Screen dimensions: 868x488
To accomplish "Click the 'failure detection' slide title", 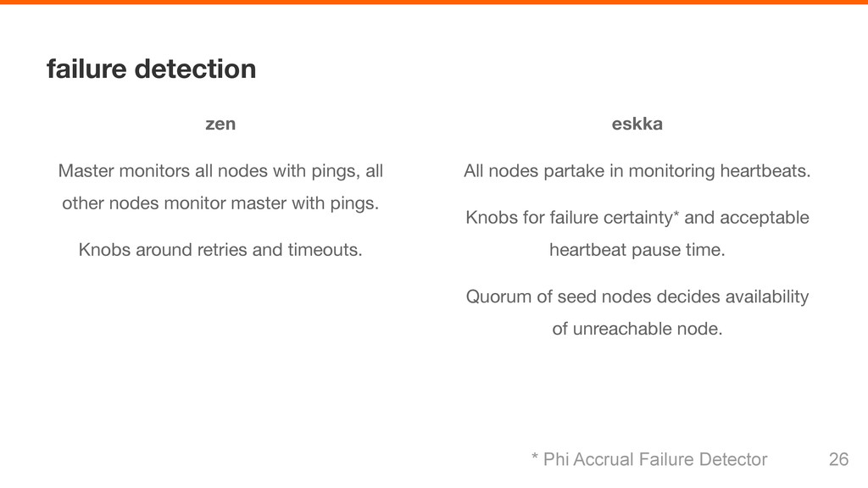I will point(151,69).
